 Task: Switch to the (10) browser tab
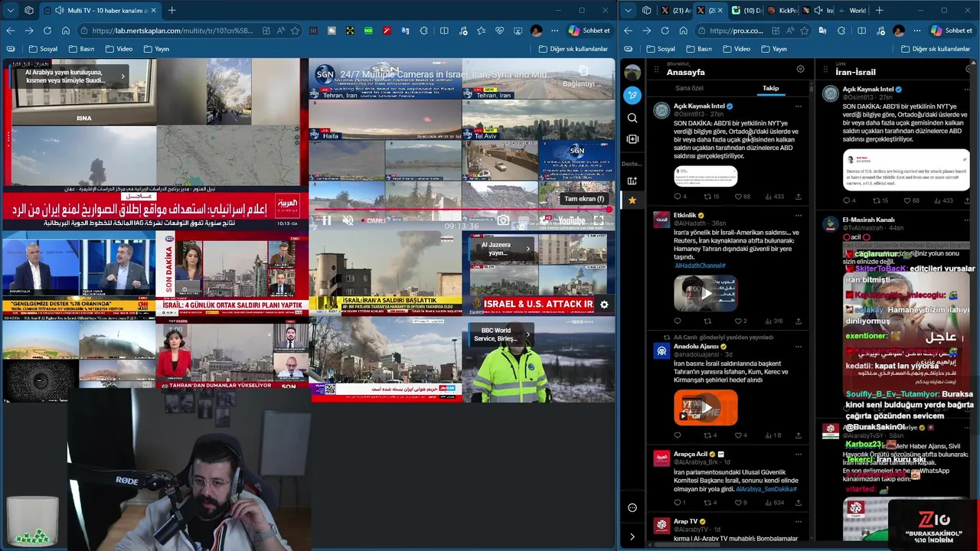pyautogui.click(x=746, y=11)
